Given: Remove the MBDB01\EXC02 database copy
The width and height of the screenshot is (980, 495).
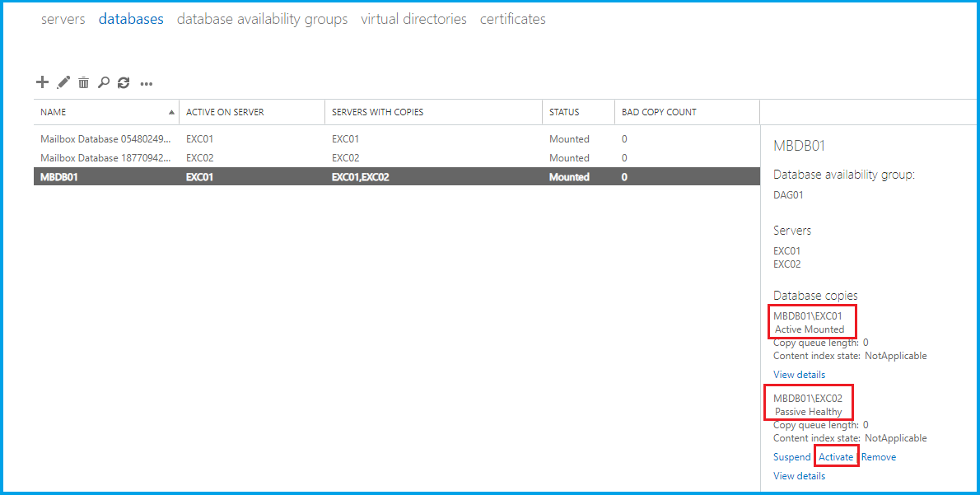Looking at the screenshot, I should click(879, 457).
